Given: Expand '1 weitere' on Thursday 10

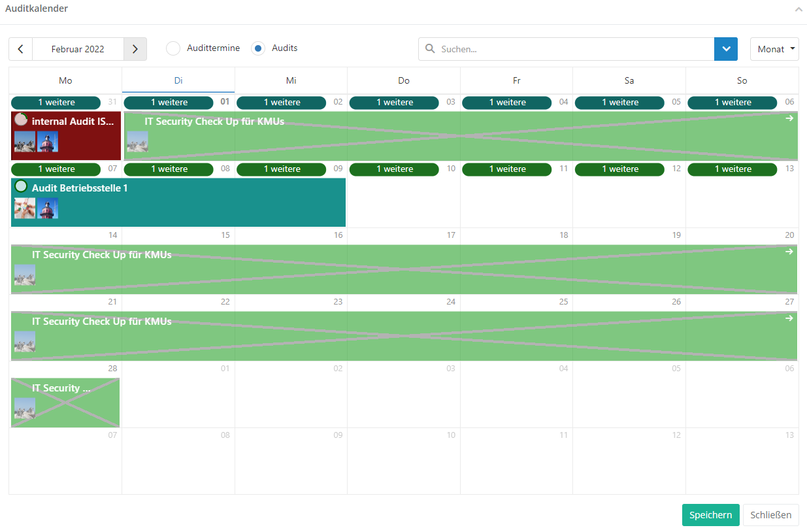Looking at the screenshot, I should click(394, 169).
